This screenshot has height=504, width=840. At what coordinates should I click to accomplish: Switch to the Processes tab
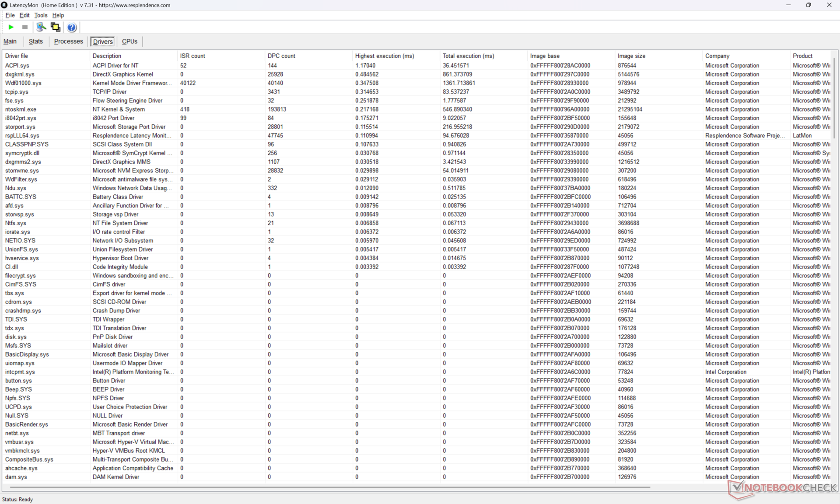point(68,42)
